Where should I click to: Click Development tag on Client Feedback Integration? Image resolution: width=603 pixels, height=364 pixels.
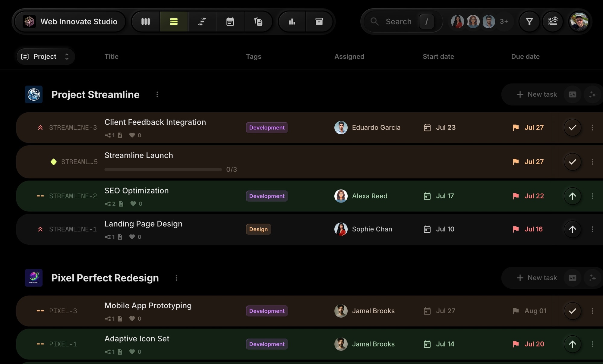pos(267,127)
